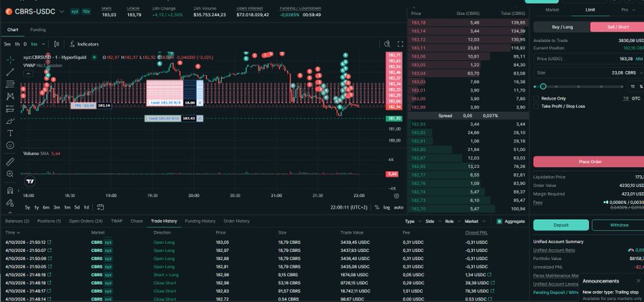Click the chart scale settings icon

[x=396, y=196]
